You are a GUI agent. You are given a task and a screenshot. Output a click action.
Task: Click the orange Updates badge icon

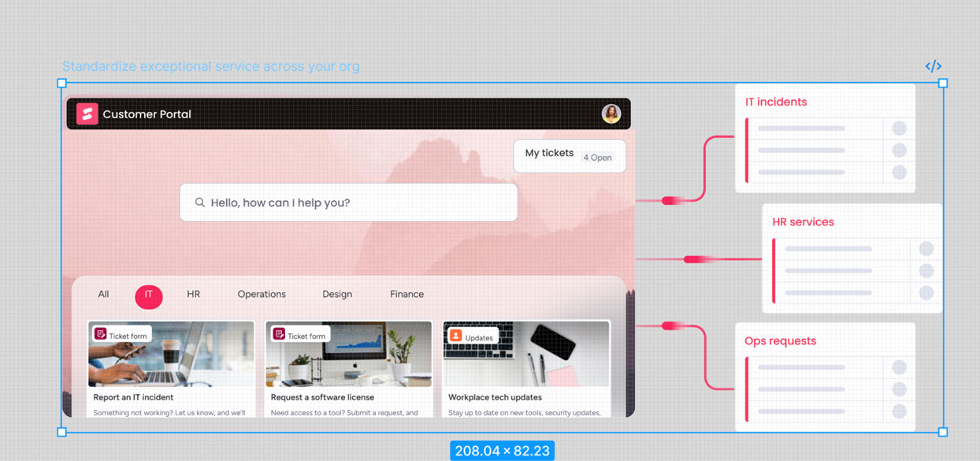pos(455,336)
